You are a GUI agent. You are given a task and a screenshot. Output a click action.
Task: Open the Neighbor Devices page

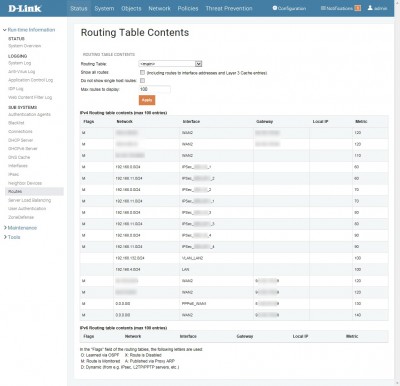(25, 183)
